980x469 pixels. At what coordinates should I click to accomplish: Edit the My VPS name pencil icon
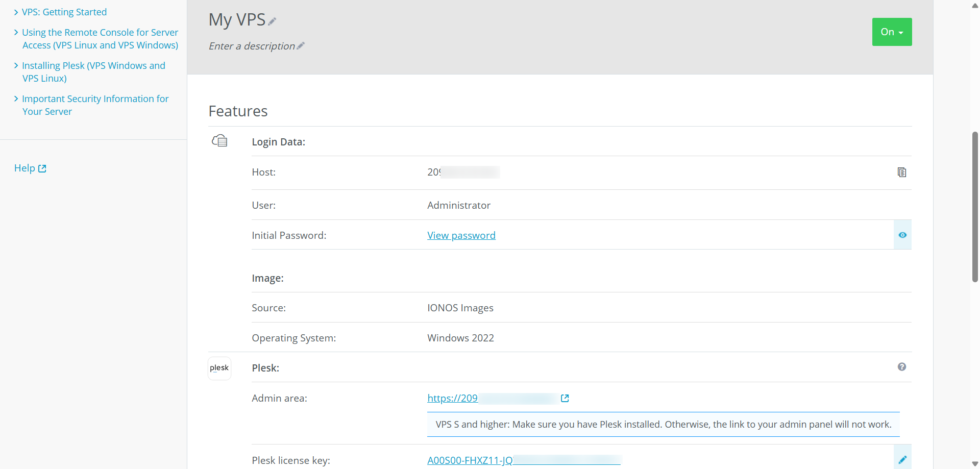[x=272, y=21]
